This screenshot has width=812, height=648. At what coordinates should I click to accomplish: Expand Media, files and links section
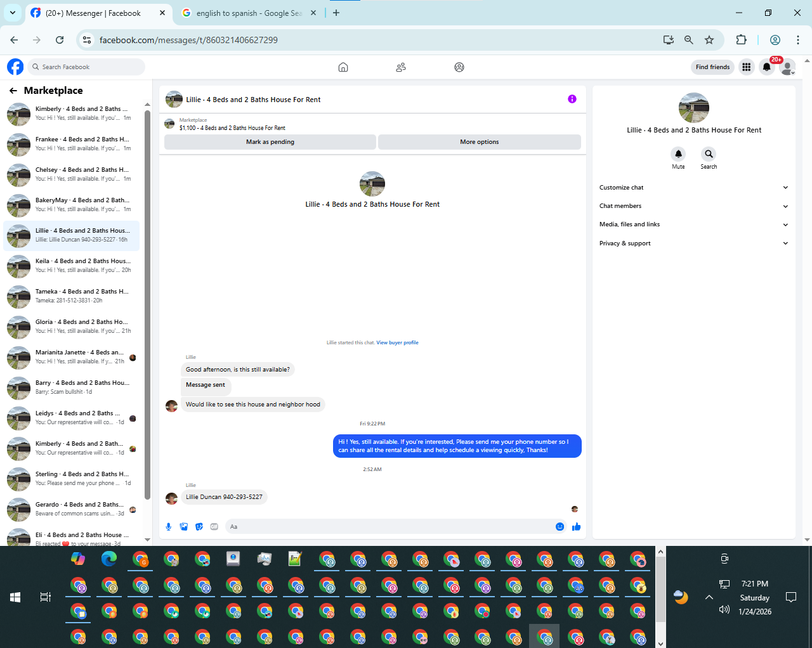(694, 224)
